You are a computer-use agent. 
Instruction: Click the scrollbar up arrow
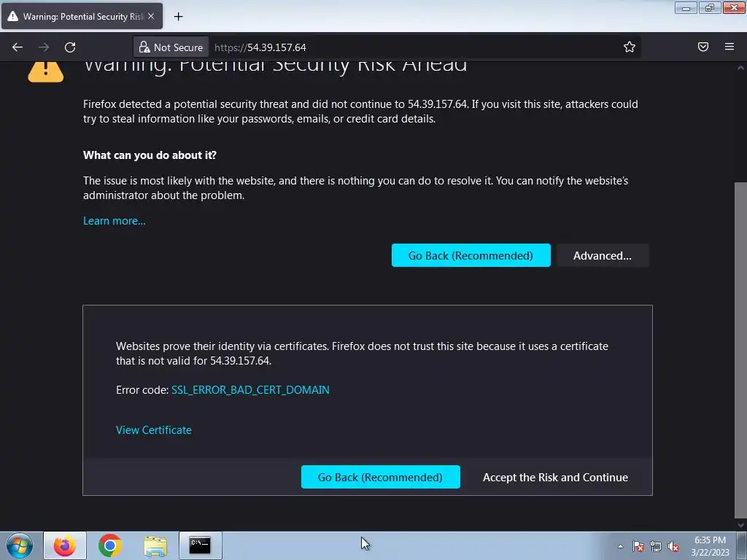pyautogui.click(x=740, y=68)
